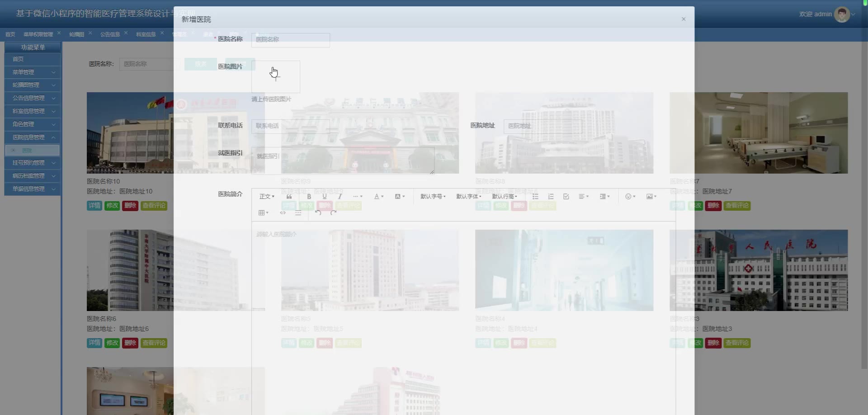This screenshot has height=415, width=868.
Task: Insert an unordered bullet list
Action: click(535, 197)
